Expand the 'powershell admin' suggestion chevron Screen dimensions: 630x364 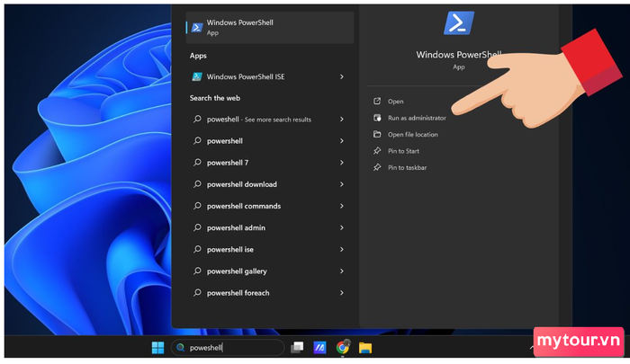(x=341, y=227)
